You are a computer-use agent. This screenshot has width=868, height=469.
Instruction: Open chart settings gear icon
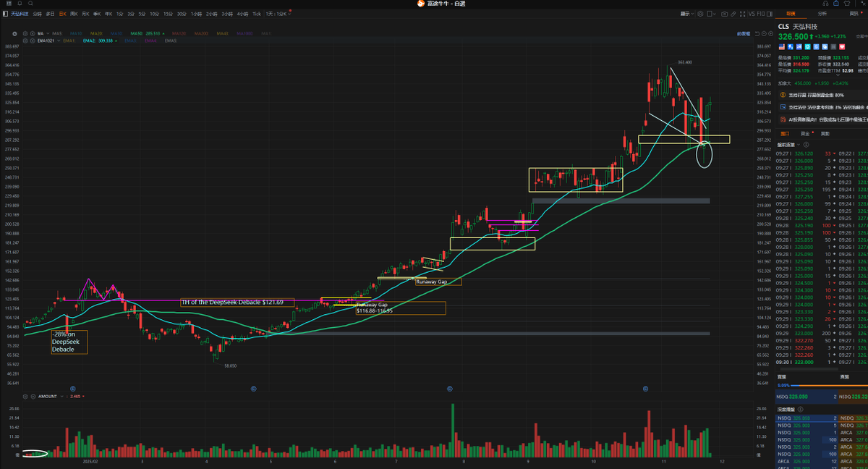700,14
